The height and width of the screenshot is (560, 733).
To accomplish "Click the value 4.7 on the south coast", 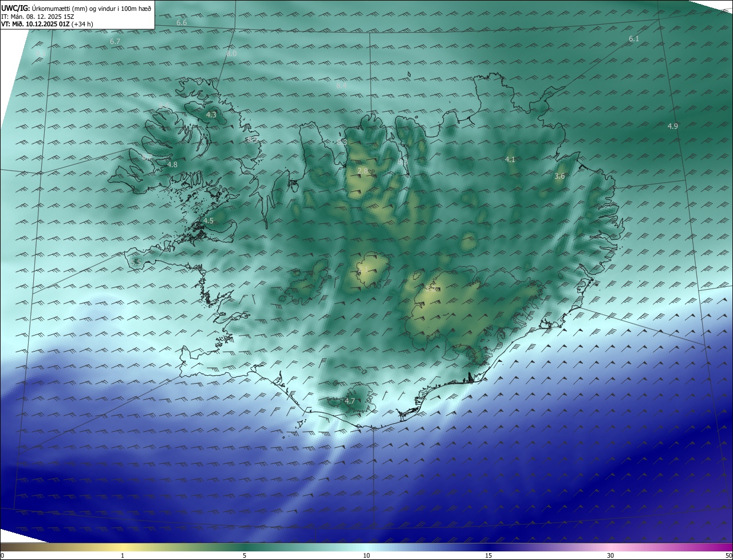I will tap(350, 401).
